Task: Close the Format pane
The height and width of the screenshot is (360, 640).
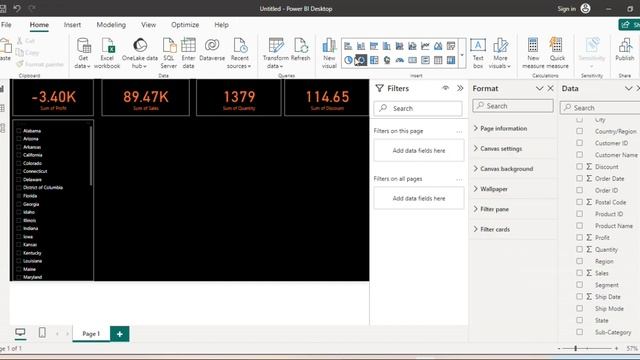Action: 551,89
